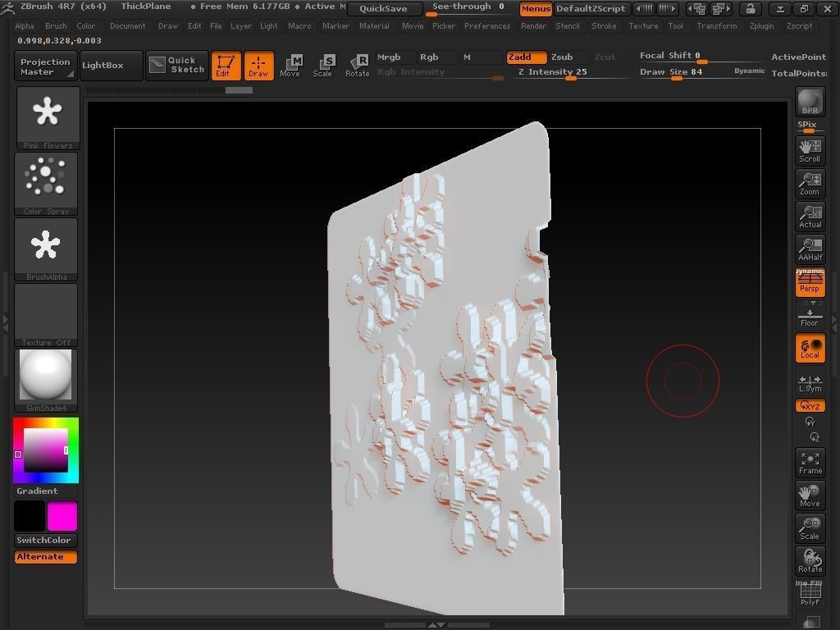The width and height of the screenshot is (840, 630).
Task: Select the magenta main color swatch
Action: point(62,516)
